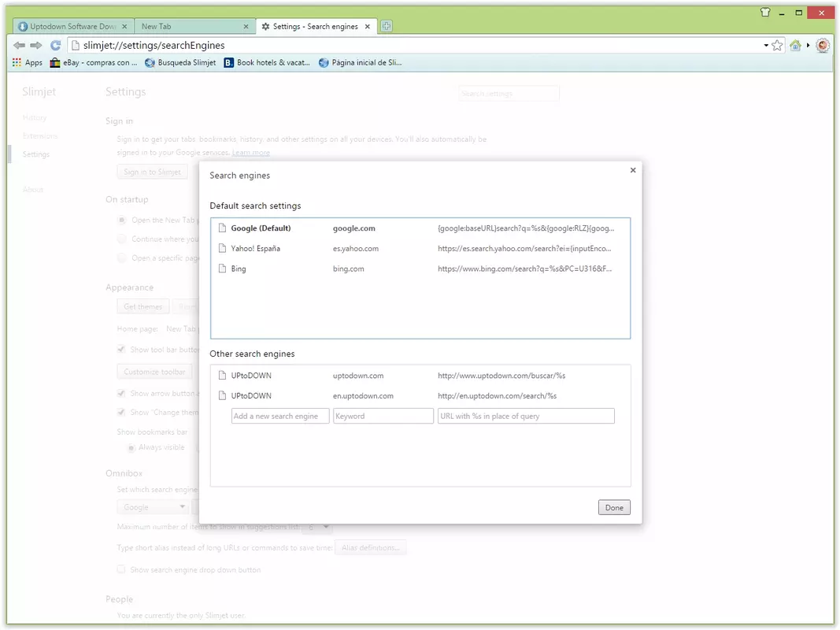Click bing.com keyword
Screen dimensions: 840x630
[x=348, y=269]
